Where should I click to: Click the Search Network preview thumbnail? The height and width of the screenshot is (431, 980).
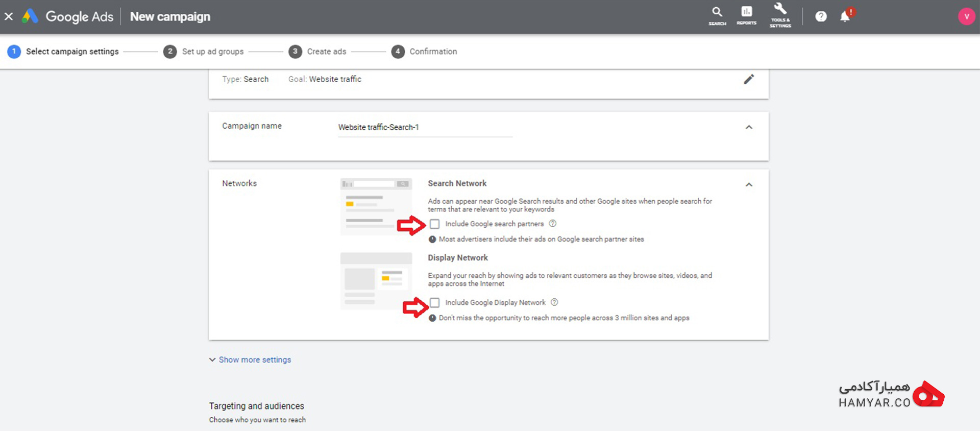(x=376, y=206)
